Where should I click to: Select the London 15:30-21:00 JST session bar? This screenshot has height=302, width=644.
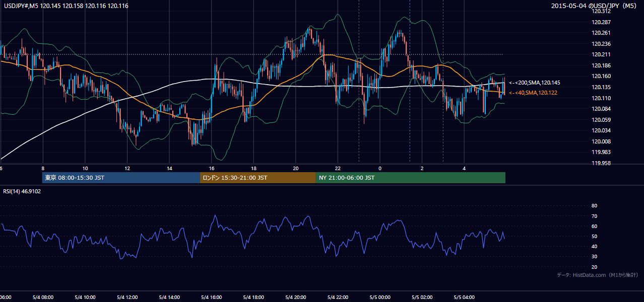pyautogui.click(x=258, y=178)
